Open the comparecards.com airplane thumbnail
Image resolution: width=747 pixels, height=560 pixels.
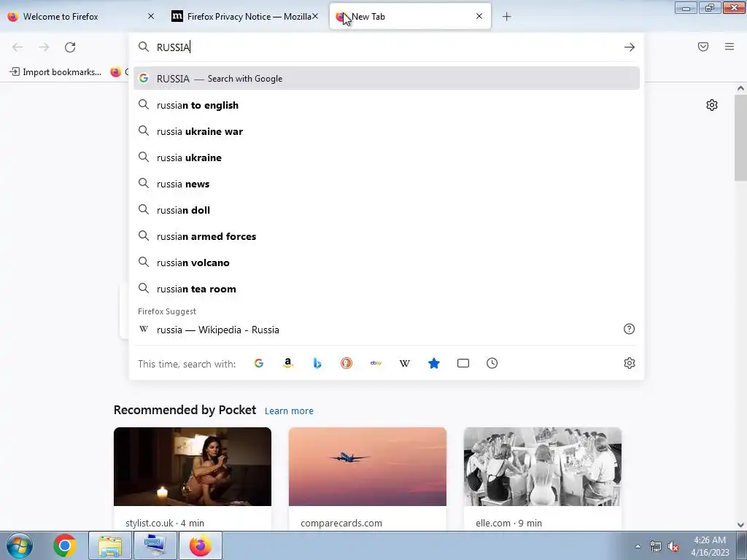[368, 467]
